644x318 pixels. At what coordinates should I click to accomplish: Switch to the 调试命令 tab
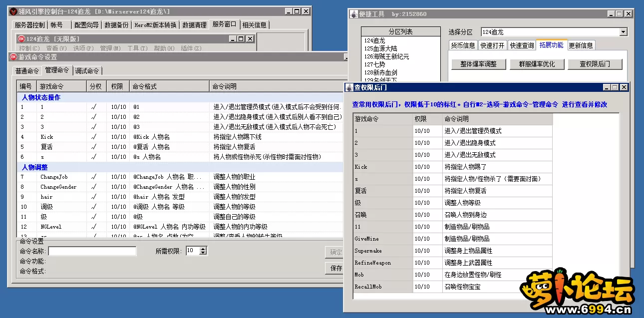pyautogui.click(x=87, y=71)
